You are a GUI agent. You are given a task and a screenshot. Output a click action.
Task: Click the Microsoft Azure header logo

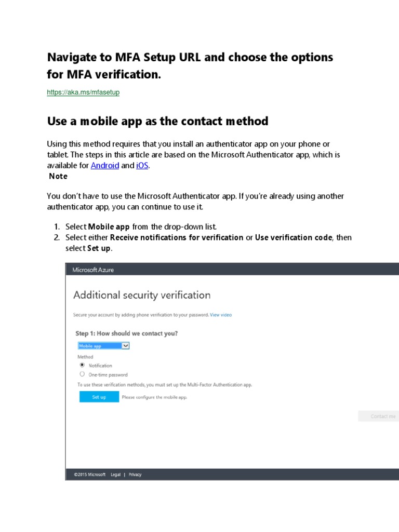(93, 270)
